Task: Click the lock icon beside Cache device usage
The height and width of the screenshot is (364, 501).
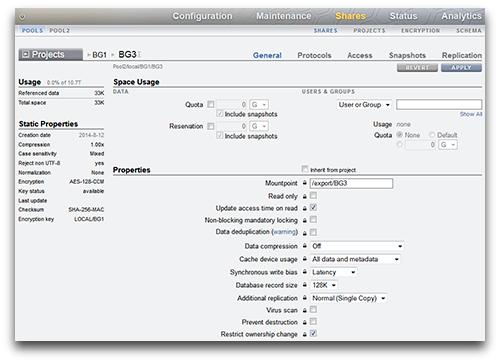Action: tap(305, 259)
